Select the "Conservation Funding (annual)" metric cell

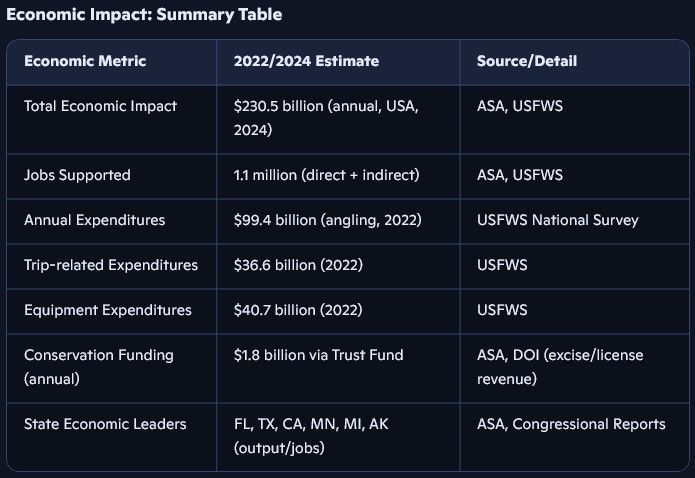tap(99, 365)
